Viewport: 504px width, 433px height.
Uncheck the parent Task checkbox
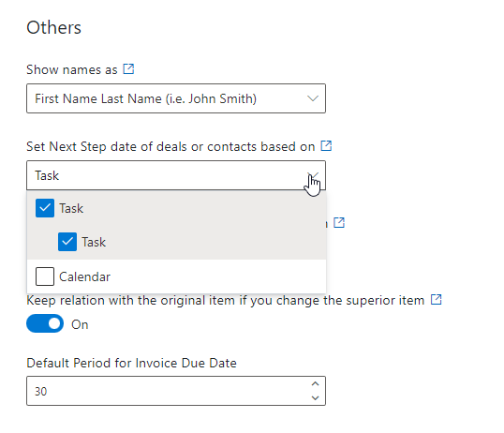pyautogui.click(x=45, y=208)
